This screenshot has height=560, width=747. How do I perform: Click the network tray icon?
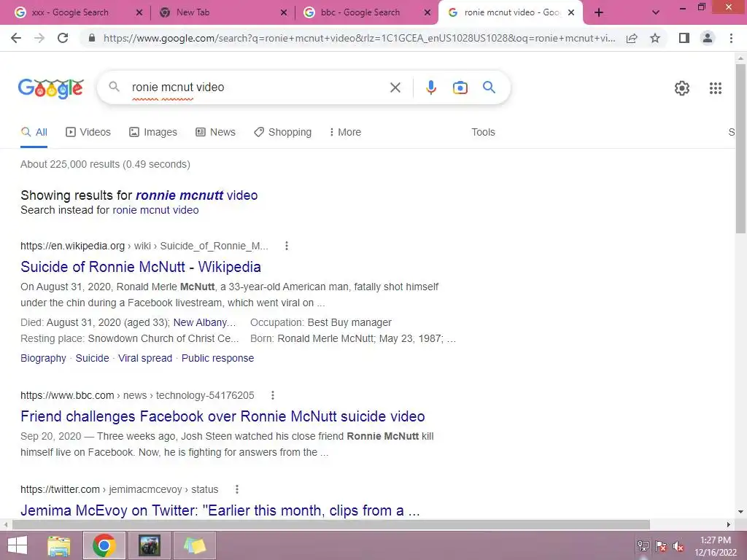click(643, 547)
